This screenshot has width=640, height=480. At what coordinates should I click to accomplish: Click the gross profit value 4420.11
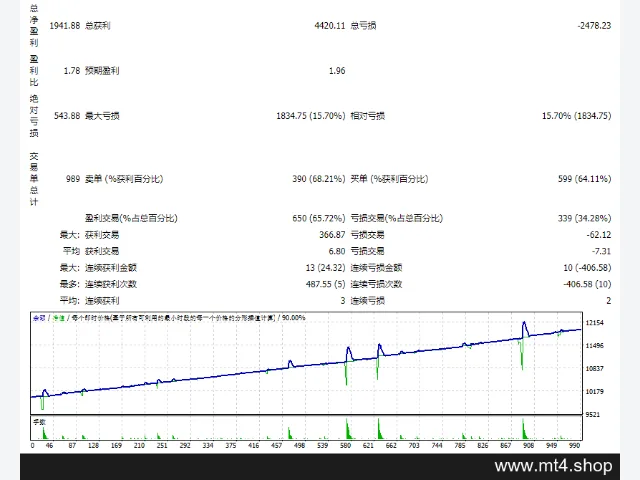[x=330, y=26]
